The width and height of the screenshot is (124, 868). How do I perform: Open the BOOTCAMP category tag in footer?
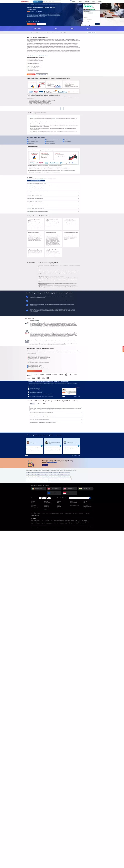(37, 516)
